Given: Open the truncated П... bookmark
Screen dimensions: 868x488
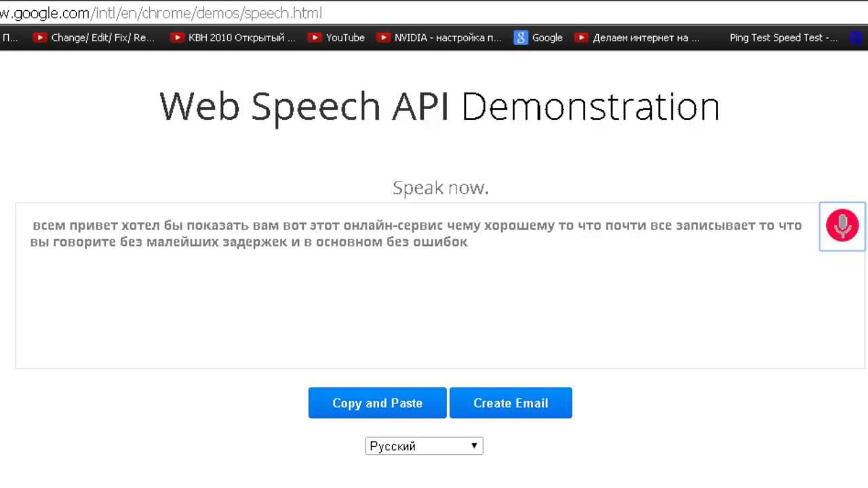Looking at the screenshot, I should tap(9, 38).
